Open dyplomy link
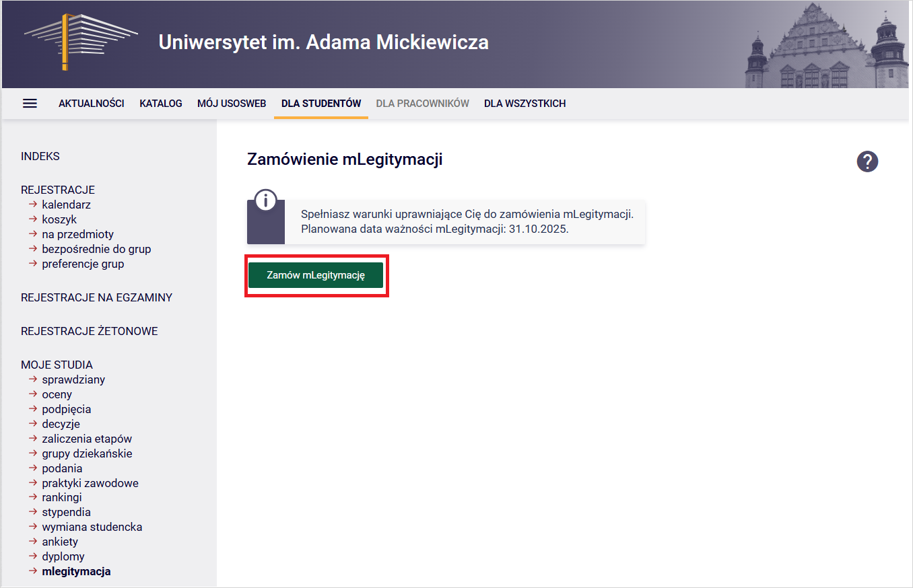913x588 pixels. tap(63, 556)
